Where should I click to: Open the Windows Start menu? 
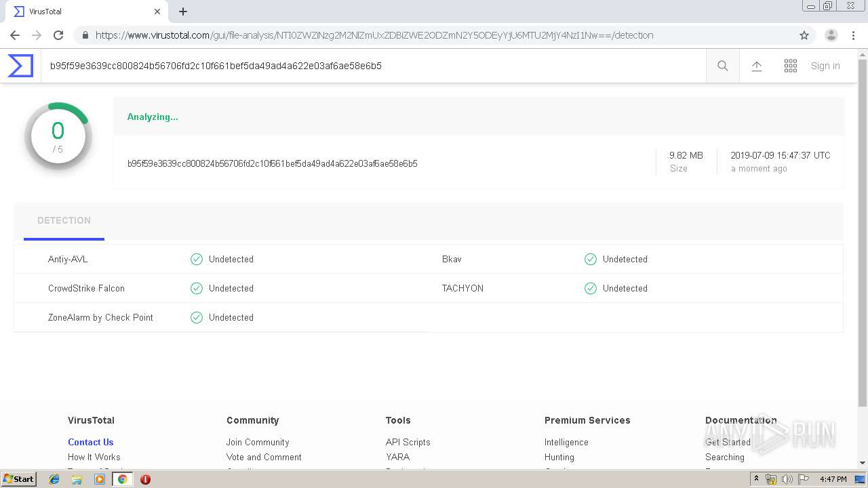19,479
